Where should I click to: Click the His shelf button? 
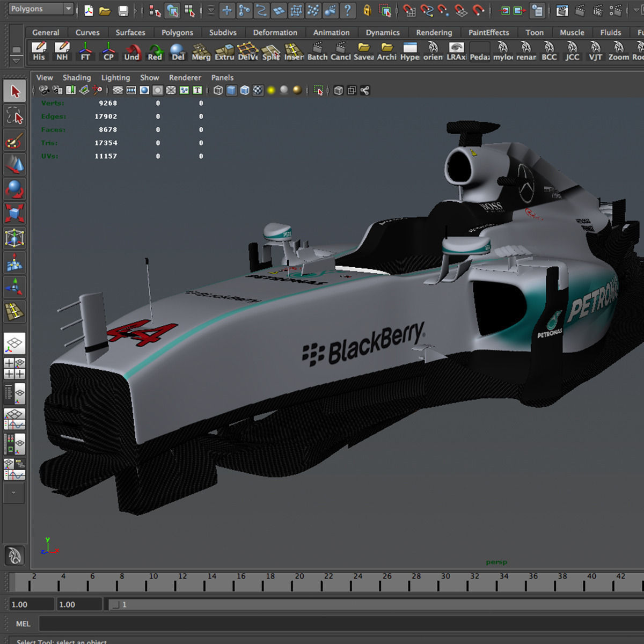tap(39, 52)
